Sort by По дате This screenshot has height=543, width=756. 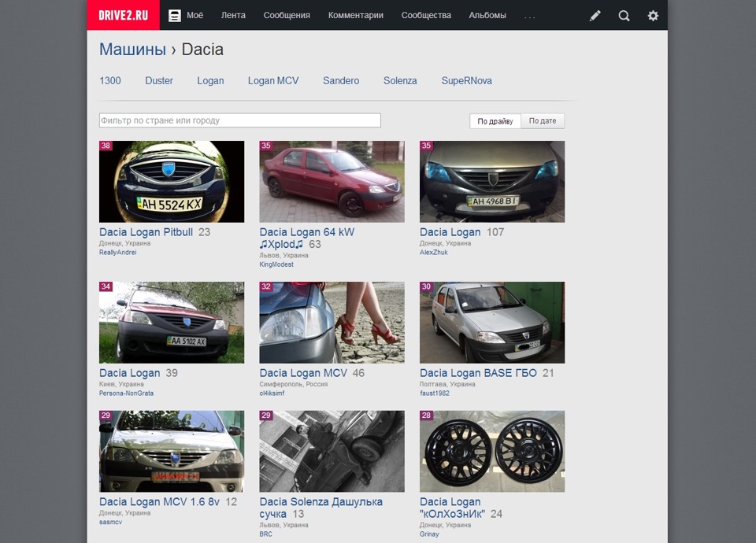[x=543, y=121]
